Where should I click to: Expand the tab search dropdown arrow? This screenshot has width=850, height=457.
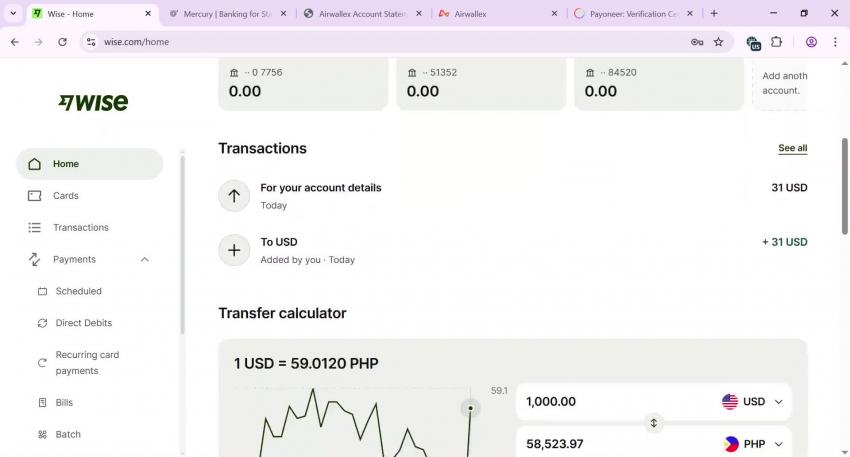13,14
